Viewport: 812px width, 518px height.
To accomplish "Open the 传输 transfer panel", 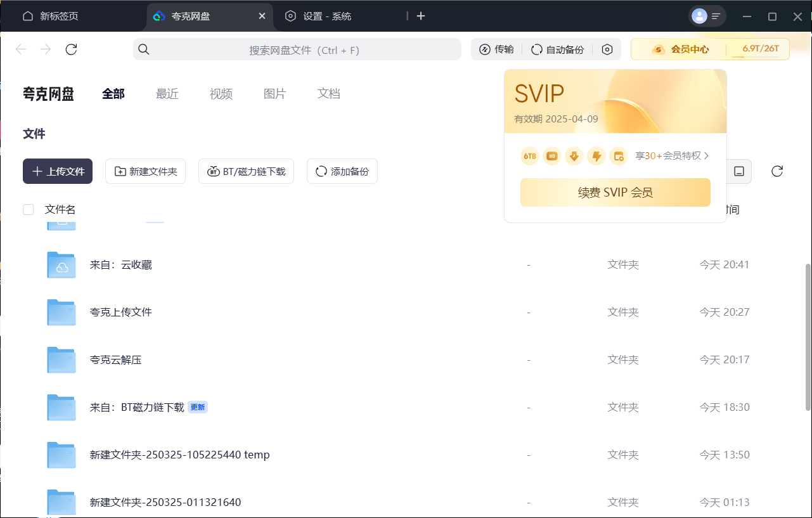I will (x=496, y=49).
